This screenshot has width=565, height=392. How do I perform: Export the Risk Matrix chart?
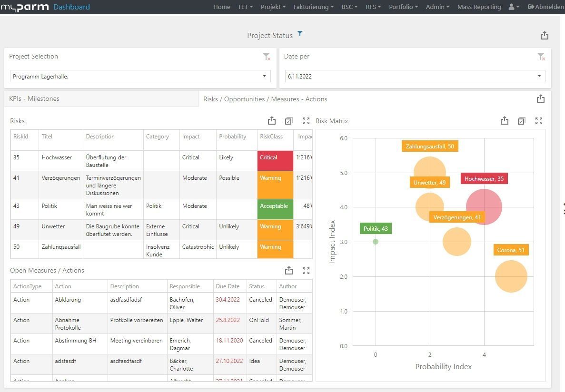pos(505,121)
